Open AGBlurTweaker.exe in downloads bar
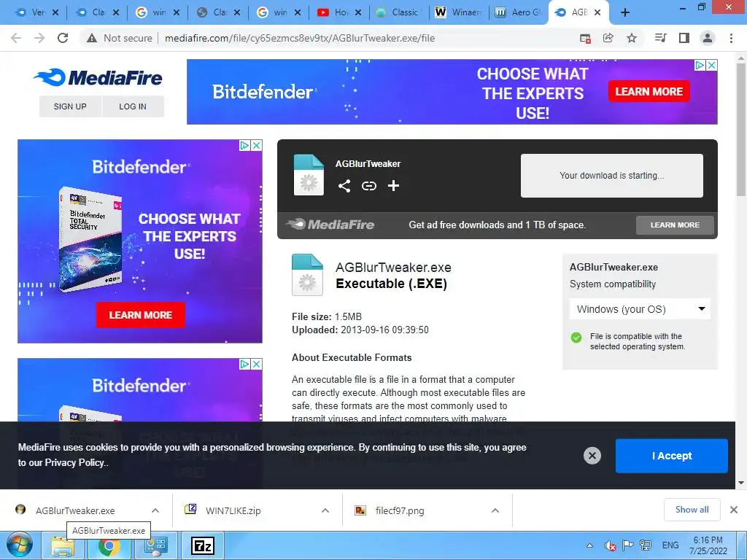This screenshot has height=560, width=747. 75,510
